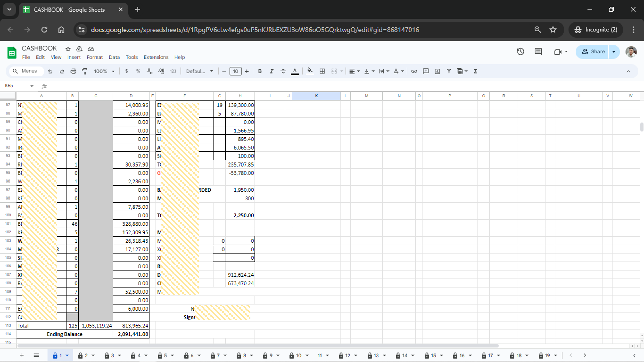Screen dimensions: 644x362
Task: Open the K65 name box dropdown
Action: 32,86
